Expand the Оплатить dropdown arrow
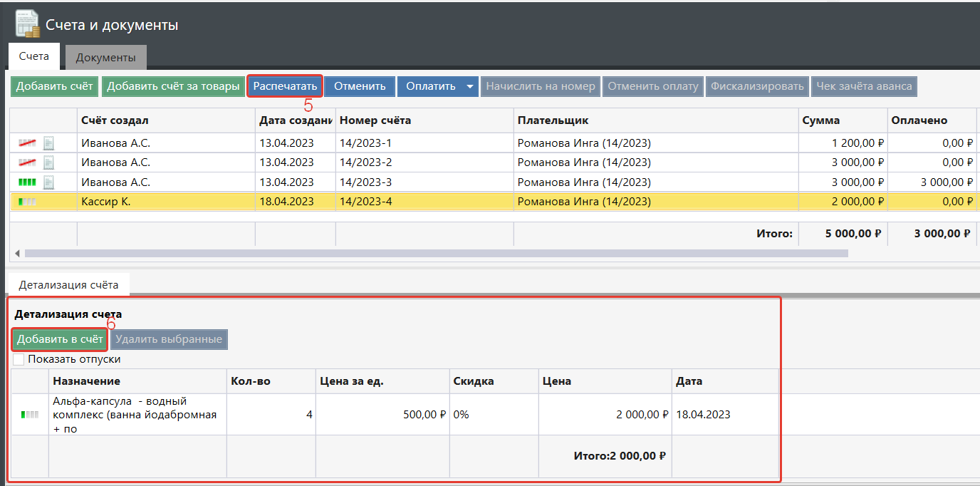This screenshot has width=980, height=486. (469, 86)
